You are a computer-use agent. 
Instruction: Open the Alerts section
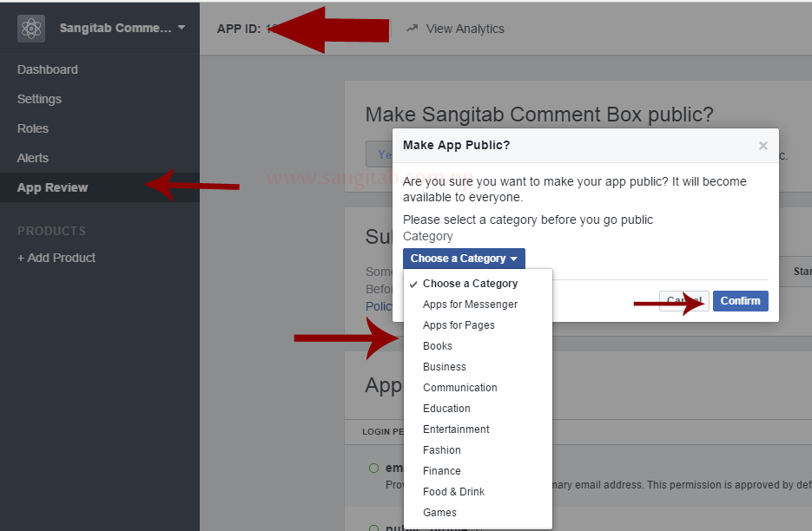pos(32,158)
